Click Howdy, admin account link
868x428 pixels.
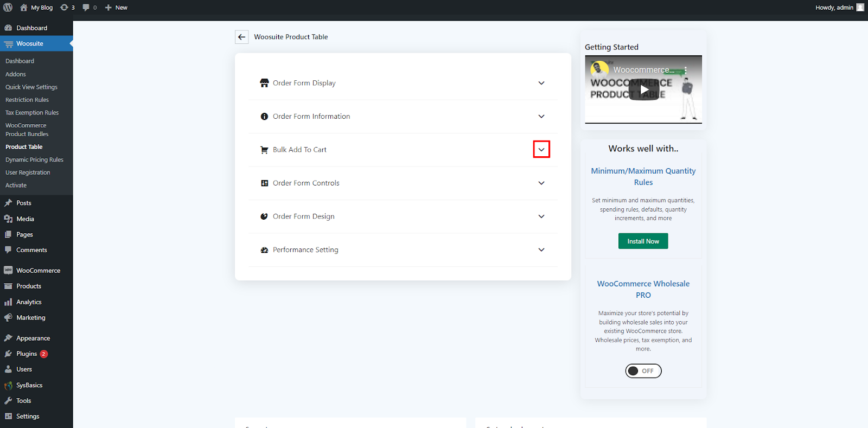(834, 8)
